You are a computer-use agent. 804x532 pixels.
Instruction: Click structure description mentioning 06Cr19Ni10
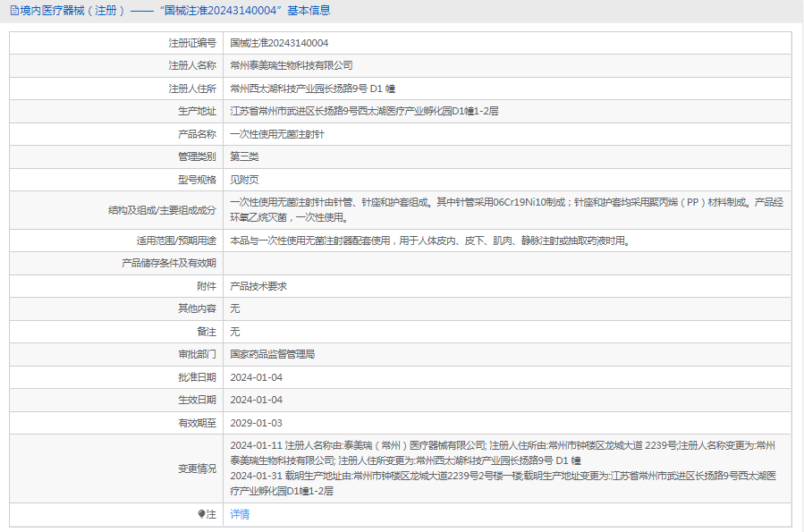(506, 210)
